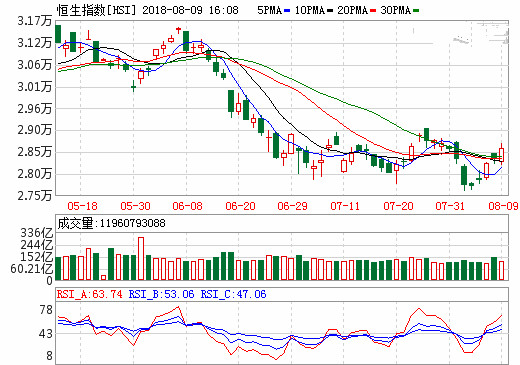Click the RSI_B:53.06 indicator value
The width and height of the screenshot is (520, 365).
click(x=161, y=294)
